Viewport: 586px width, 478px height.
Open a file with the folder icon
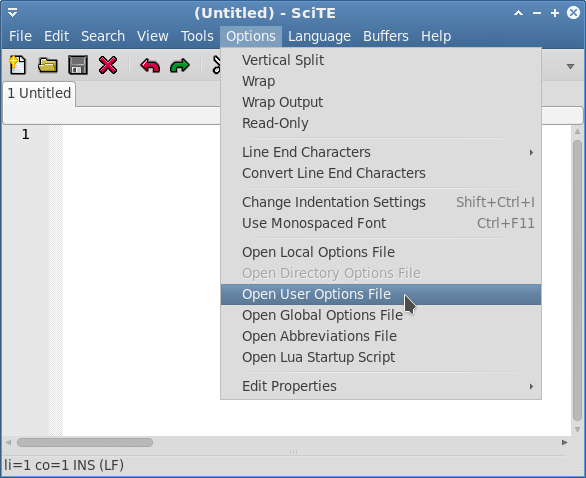[48, 65]
